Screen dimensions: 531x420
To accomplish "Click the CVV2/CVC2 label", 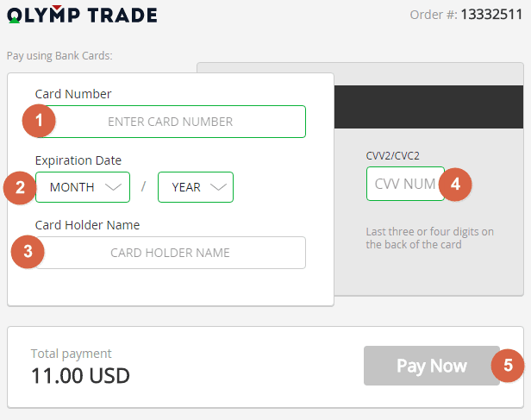I will (x=392, y=156).
